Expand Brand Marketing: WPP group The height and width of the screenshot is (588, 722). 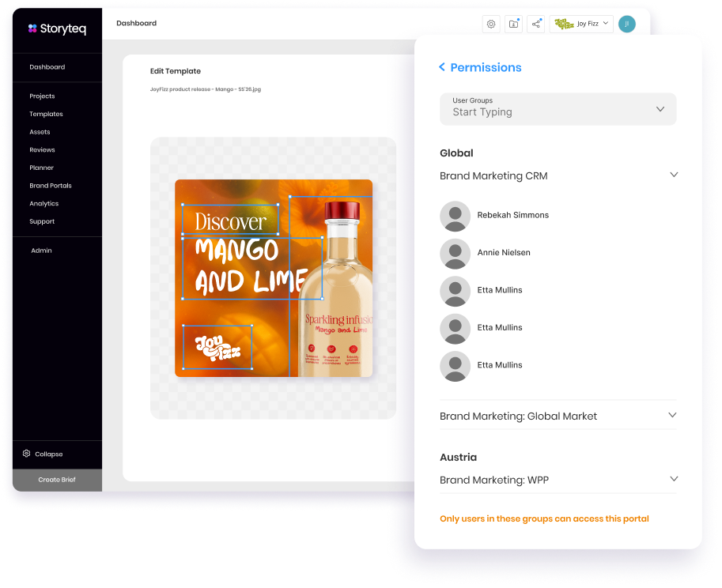[x=673, y=479]
